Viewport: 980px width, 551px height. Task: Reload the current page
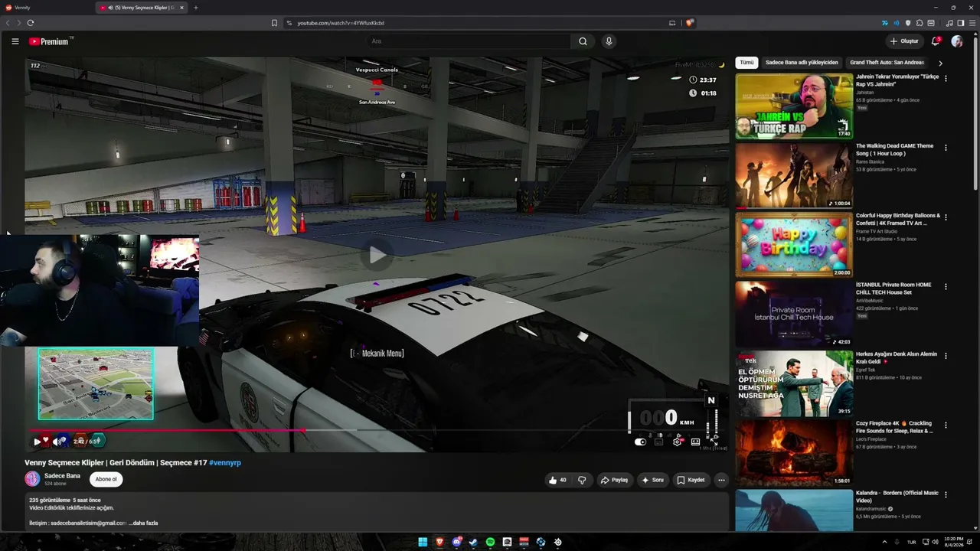(x=31, y=23)
